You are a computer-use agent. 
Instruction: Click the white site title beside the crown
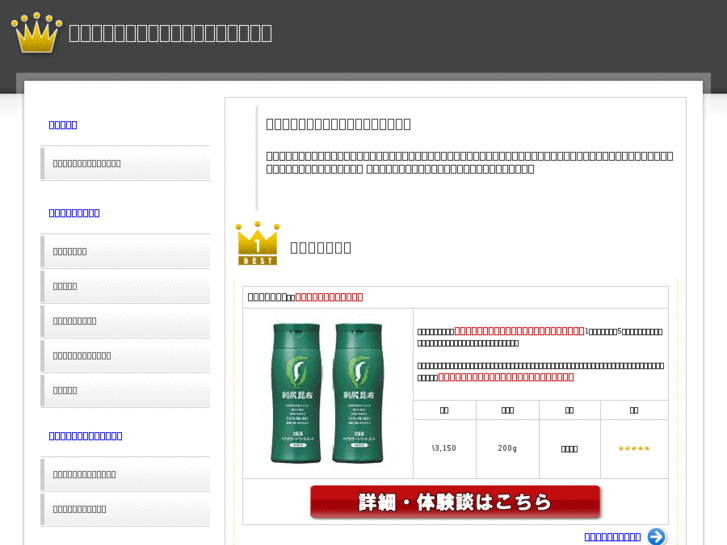(x=170, y=33)
